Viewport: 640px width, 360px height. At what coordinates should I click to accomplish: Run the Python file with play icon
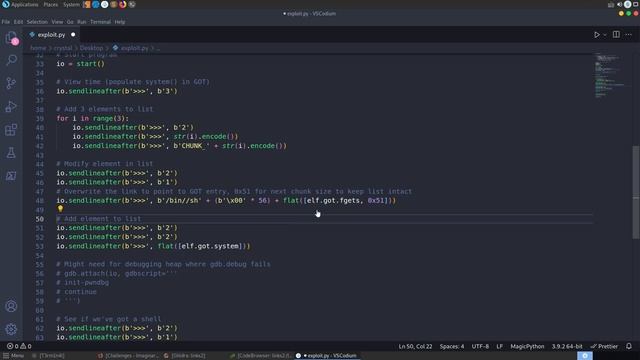597,35
